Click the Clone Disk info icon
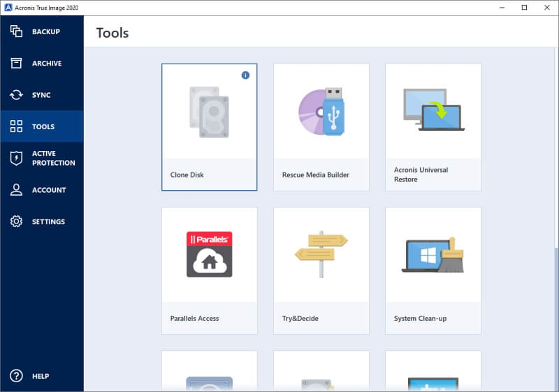This screenshot has height=392, width=559. (x=245, y=75)
